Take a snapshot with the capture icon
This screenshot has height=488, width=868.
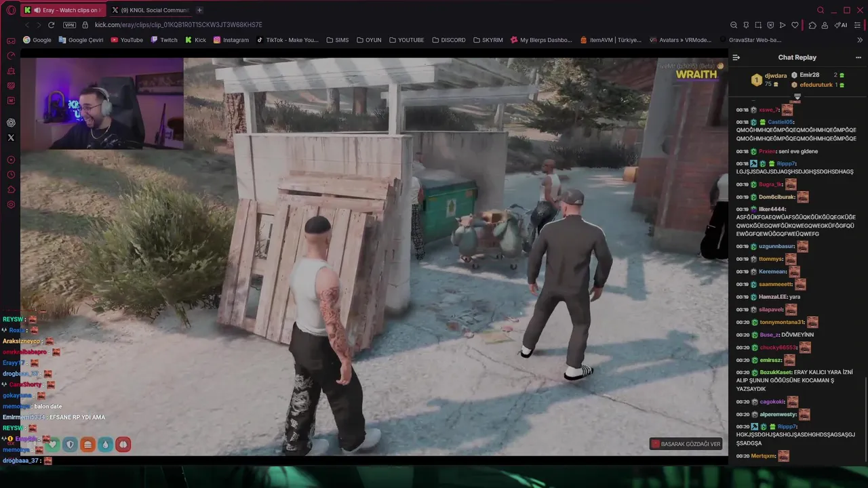point(758,25)
